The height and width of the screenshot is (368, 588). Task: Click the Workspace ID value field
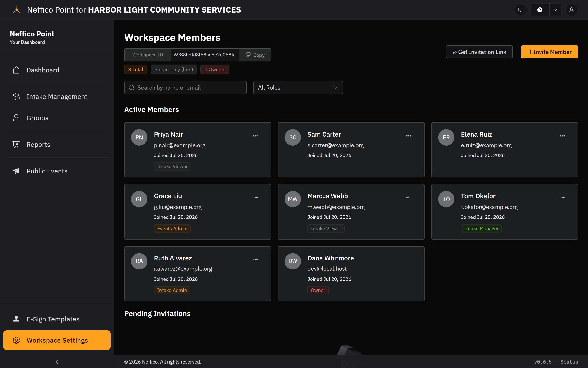205,55
